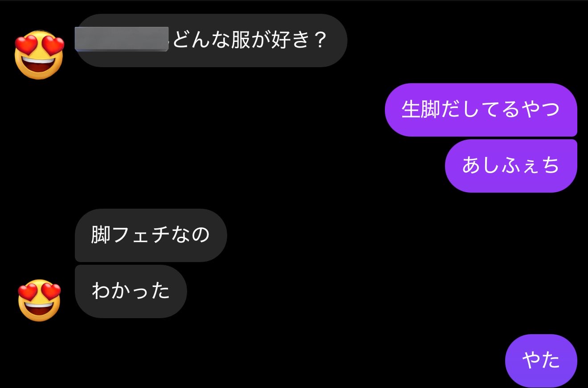Tap the lower heart-eyes emoji avatar

coord(39,300)
